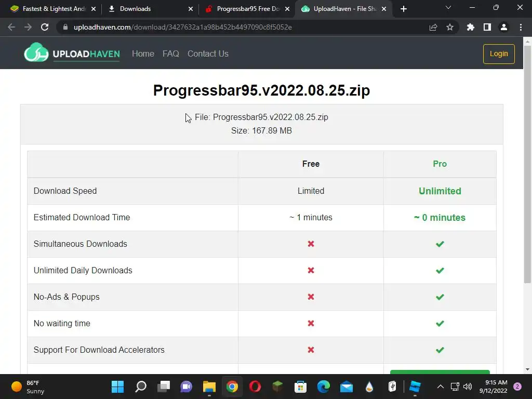Click red X for Unlimited Daily Downloads

pos(311,270)
